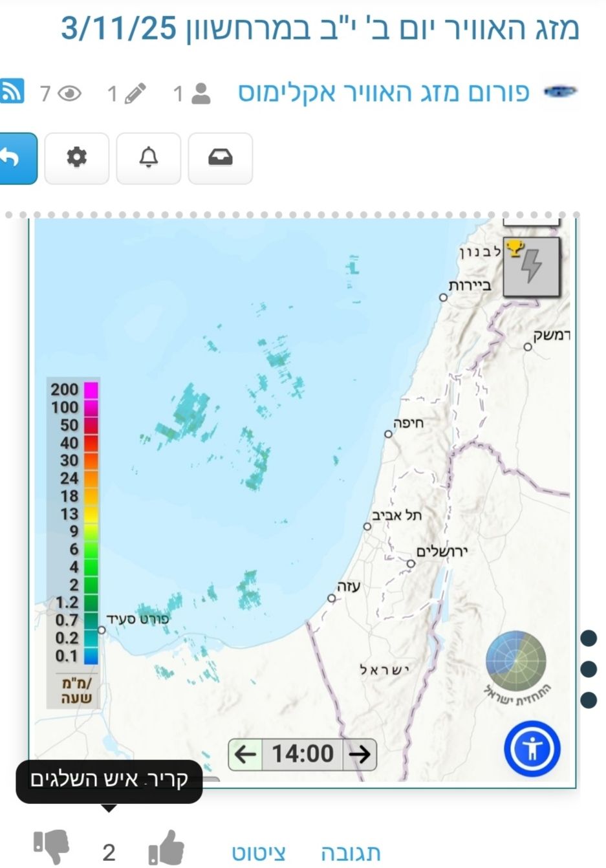This screenshot has height=868, width=606.
Task: Open the פורום מזג האוויר אקלימוס link
Action: [384, 93]
